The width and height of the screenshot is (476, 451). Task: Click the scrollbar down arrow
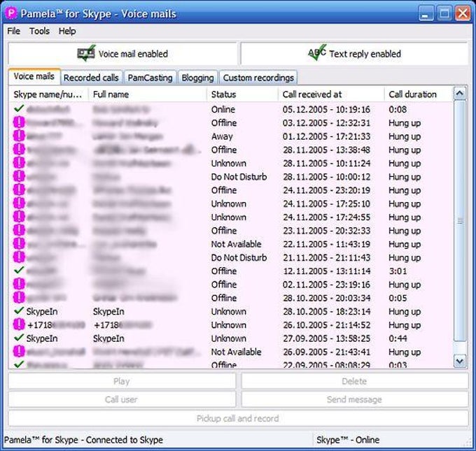(x=460, y=361)
